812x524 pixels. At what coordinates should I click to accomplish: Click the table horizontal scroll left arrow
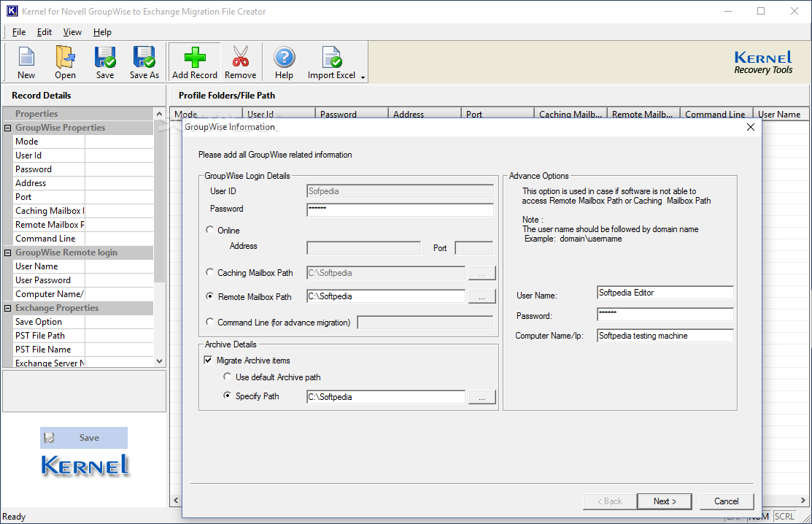tap(176, 500)
